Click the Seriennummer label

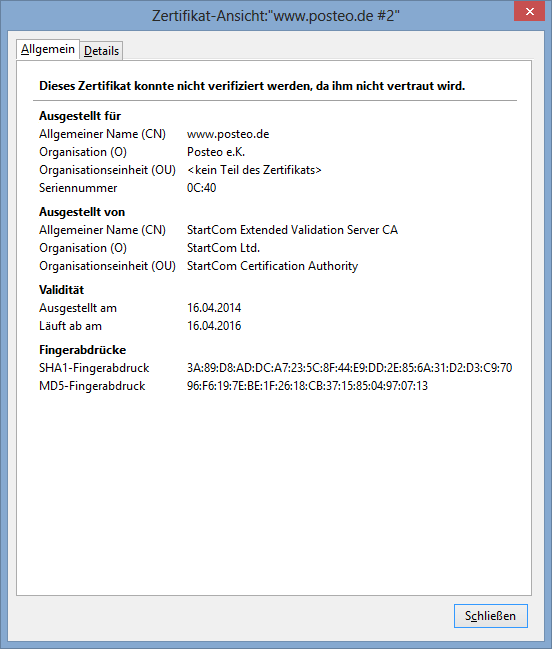pyautogui.click(x=78, y=188)
